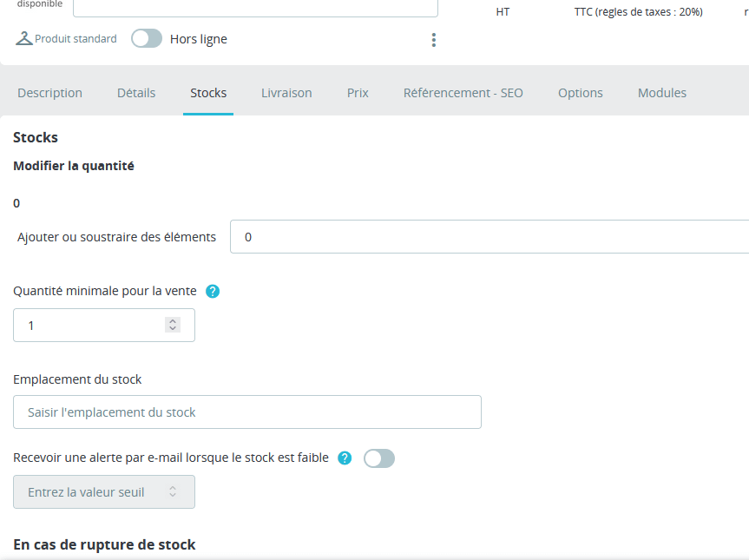The width and height of the screenshot is (749, 560).
Task: Click the Produit standard hanger icon
Action: 24,38
